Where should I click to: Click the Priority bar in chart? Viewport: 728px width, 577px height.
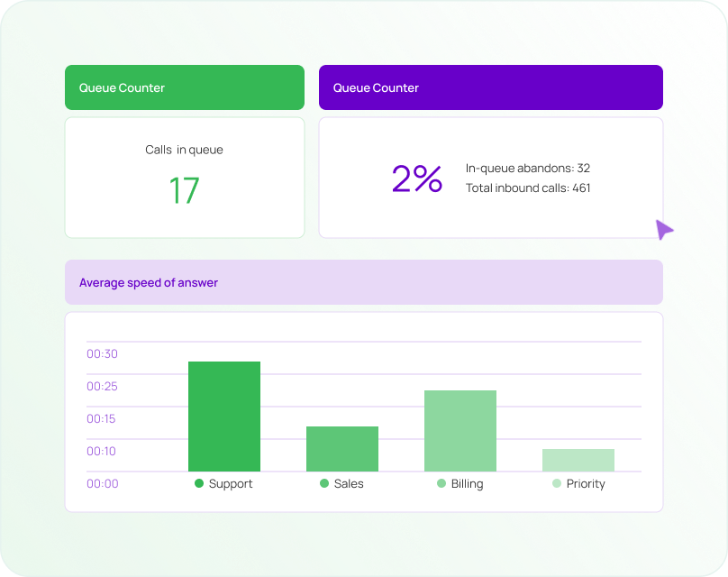point(578,460)
